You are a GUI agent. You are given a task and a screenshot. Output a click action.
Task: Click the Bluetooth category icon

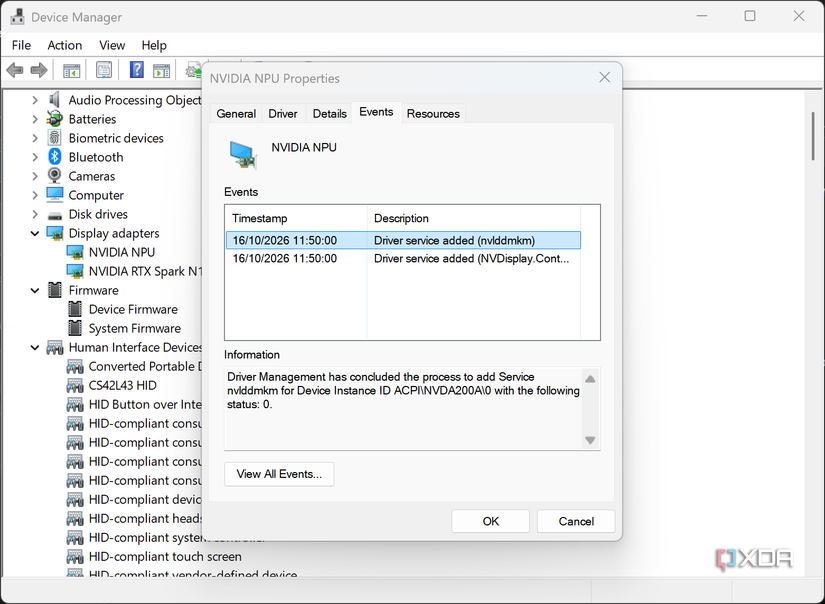pyautogui.click(x=55, y=157)
